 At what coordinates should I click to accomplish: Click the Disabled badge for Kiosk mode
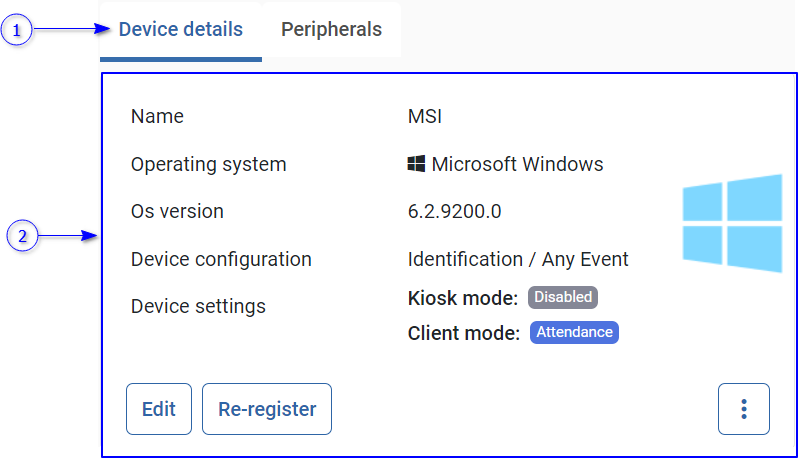click(x=562, y=297)
